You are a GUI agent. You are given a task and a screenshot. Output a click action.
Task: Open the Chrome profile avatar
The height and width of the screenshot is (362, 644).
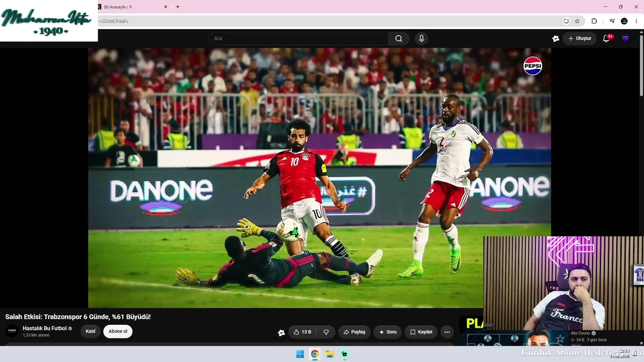click(x=624, y=21)
